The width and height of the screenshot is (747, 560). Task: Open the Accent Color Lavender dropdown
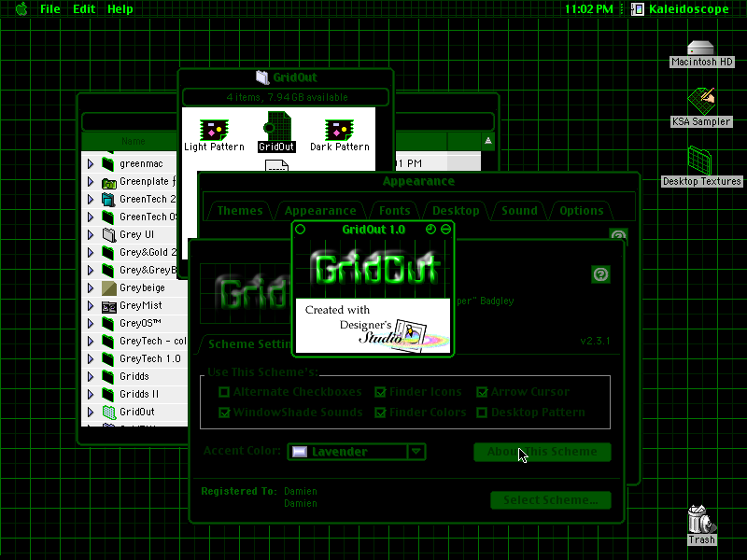pyautogui.click(x=357, y=452)
